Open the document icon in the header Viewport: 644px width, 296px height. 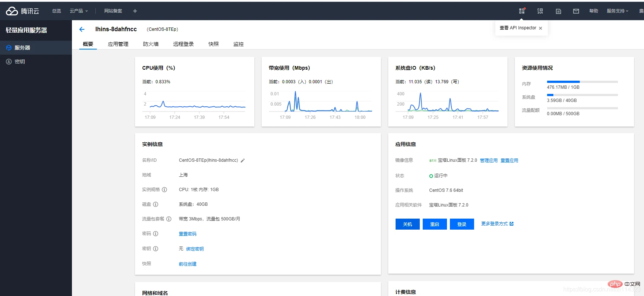coord(559,11)
